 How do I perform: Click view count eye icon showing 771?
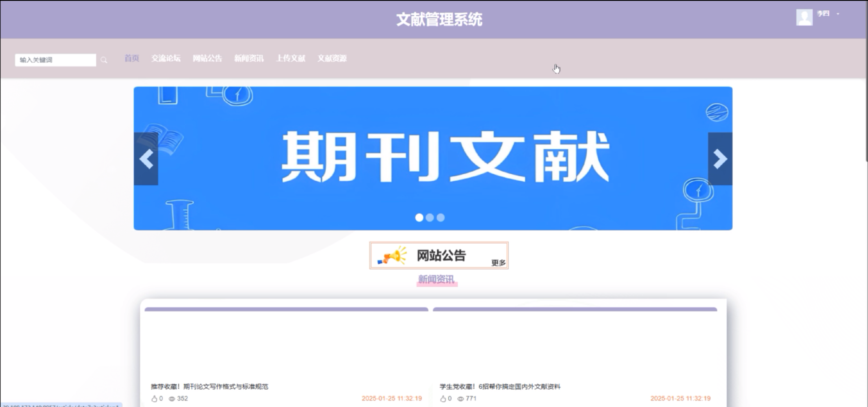(x=460, y=399)
